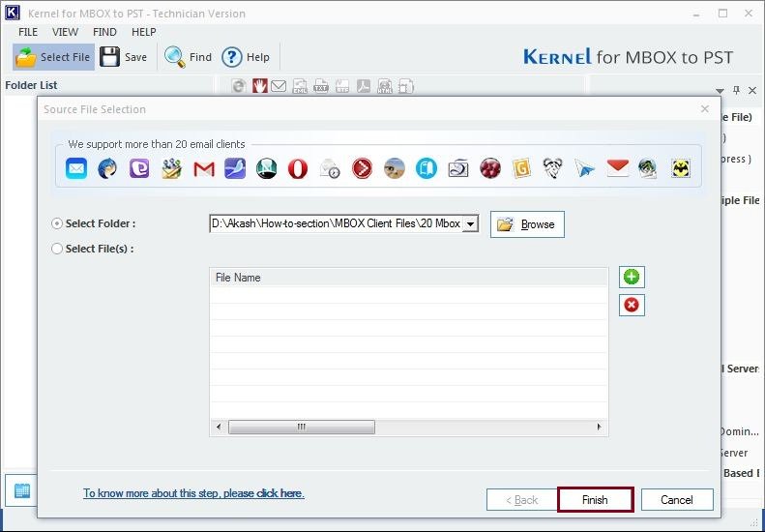This screenshot has width=765, height=532.
Task: Open the HELP menu
Action: tap(144, 32)
